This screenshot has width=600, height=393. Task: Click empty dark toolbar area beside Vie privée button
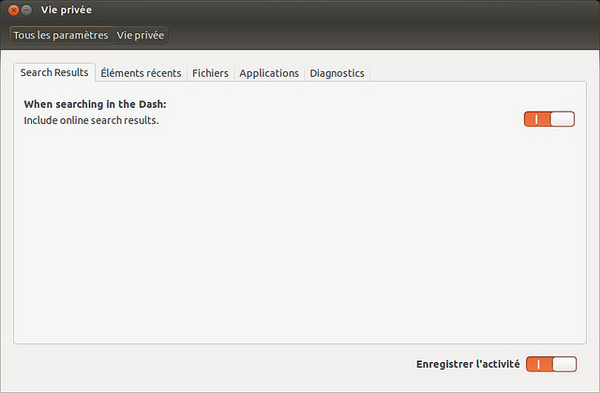383,35
